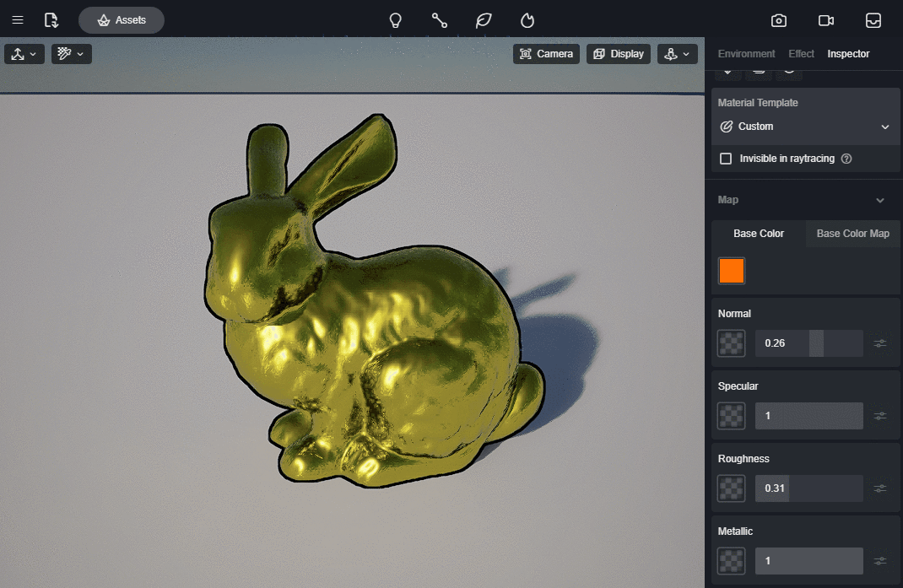Switch to the Effect tab
This screenshot has height=588, width=903.
pos(801,53)
